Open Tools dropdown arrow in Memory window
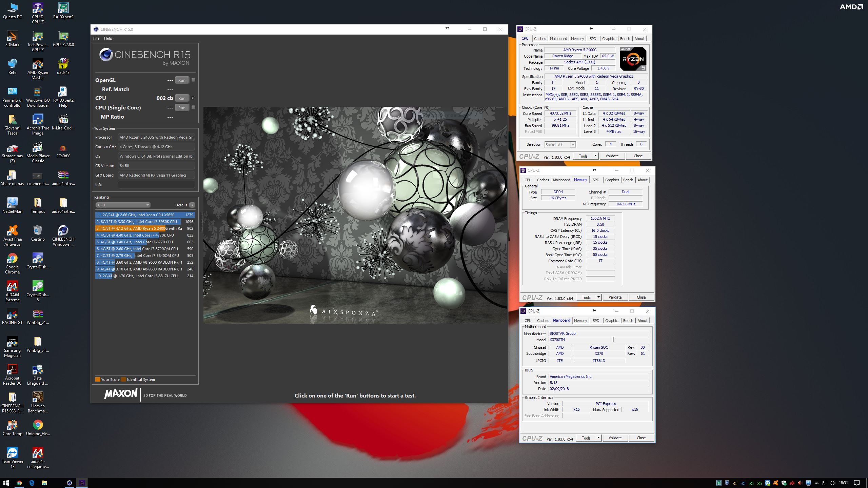The width and height of the screenshot is (868, 488). coord(598,297)
